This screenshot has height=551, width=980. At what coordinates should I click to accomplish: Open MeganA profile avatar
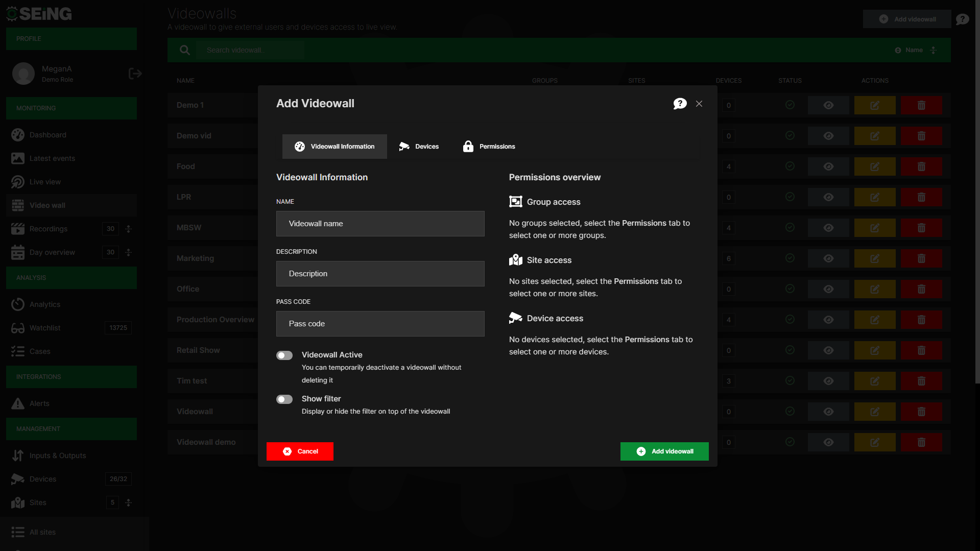coord(23,74)
